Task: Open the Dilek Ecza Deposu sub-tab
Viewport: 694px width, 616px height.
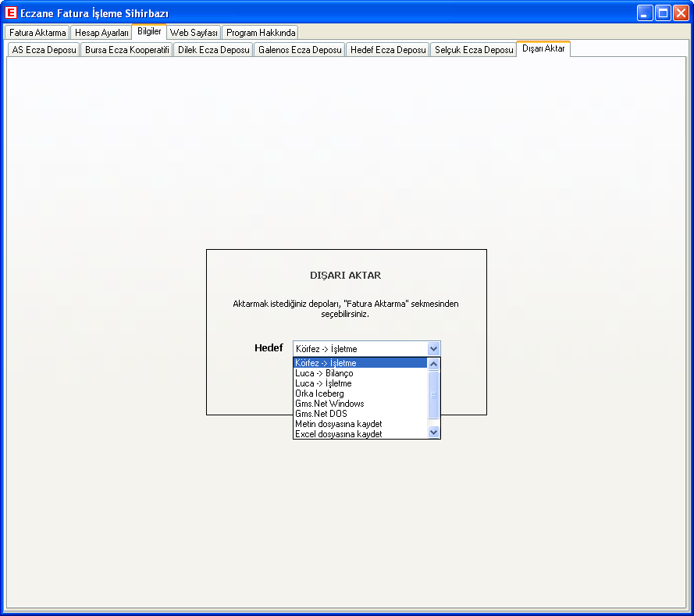Action: point(213,50)
